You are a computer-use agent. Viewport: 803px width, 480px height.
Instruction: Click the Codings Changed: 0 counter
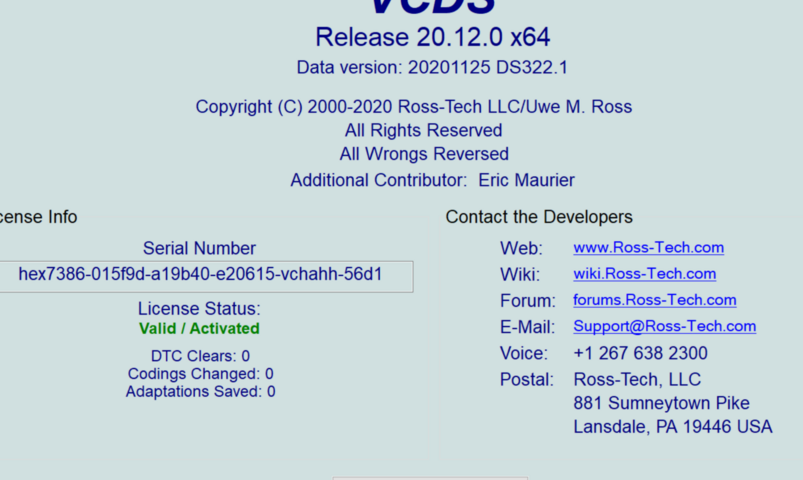(x=200, y=374)
